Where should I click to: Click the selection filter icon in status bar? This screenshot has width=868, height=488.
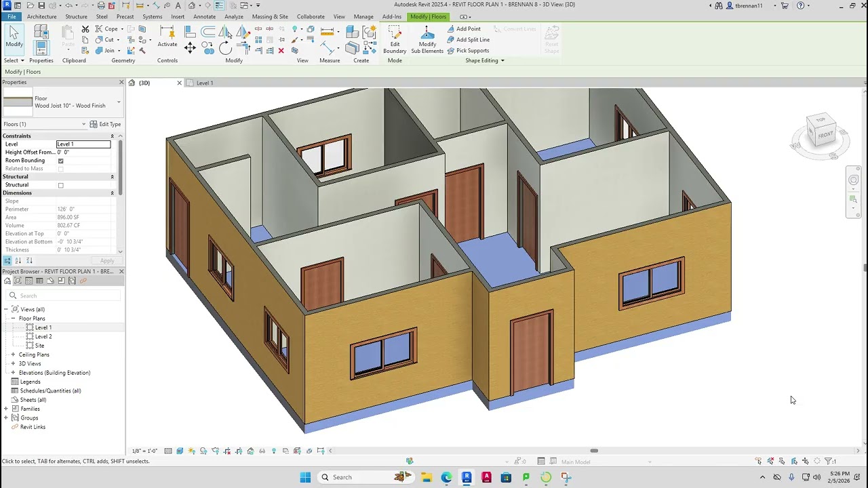(x=830, y=461)
